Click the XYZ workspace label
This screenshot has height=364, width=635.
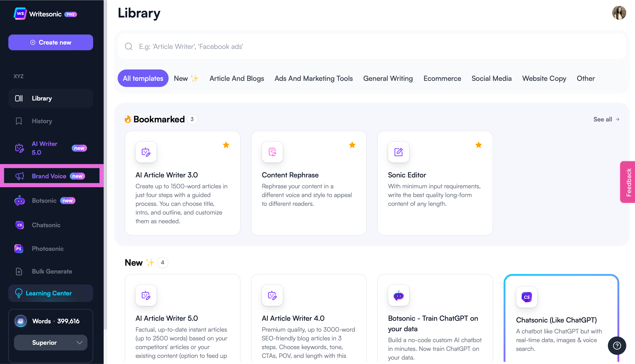[19, 76]
